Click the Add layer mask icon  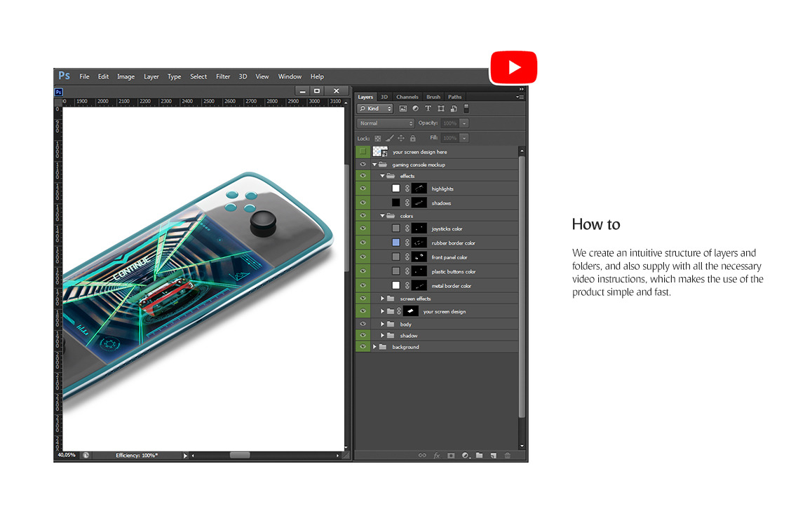click(x=451, y=455)
